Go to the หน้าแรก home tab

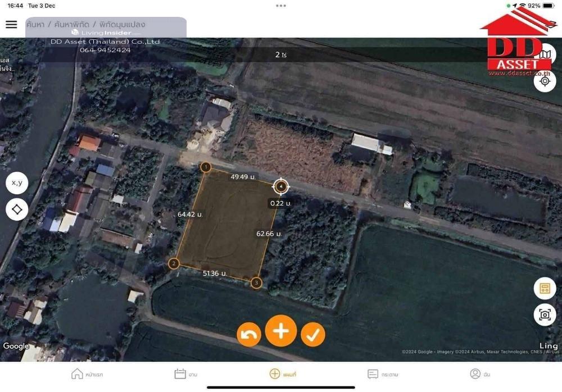click(87, 374)
